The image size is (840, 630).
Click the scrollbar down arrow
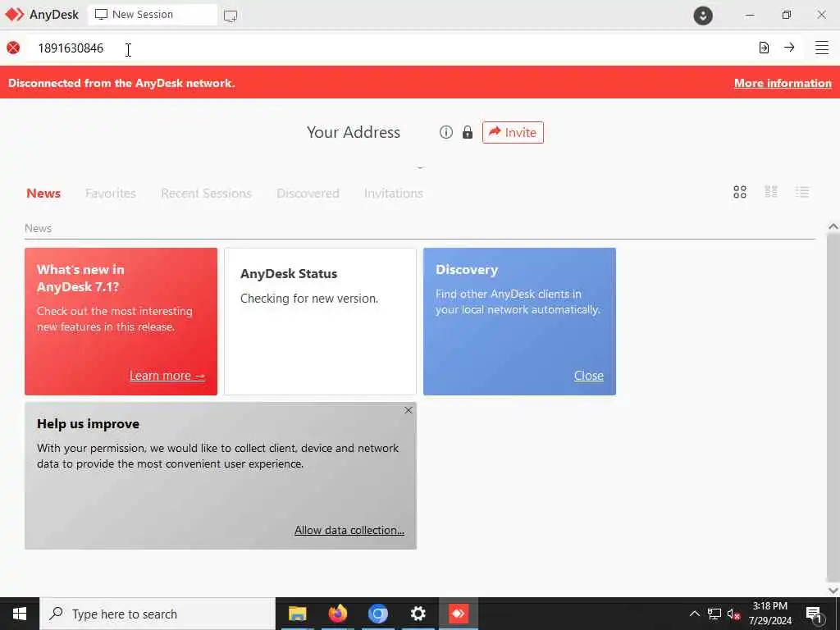pos(833,591)
